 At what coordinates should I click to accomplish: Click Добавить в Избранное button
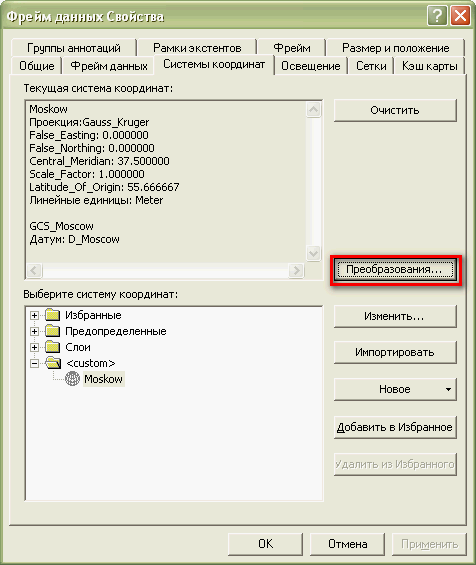(395, 427)
